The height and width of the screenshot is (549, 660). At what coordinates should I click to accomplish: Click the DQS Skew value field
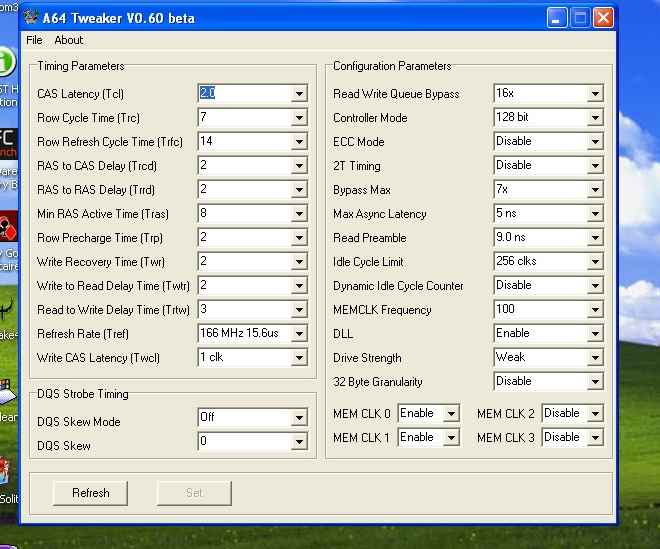click(243, 442)
